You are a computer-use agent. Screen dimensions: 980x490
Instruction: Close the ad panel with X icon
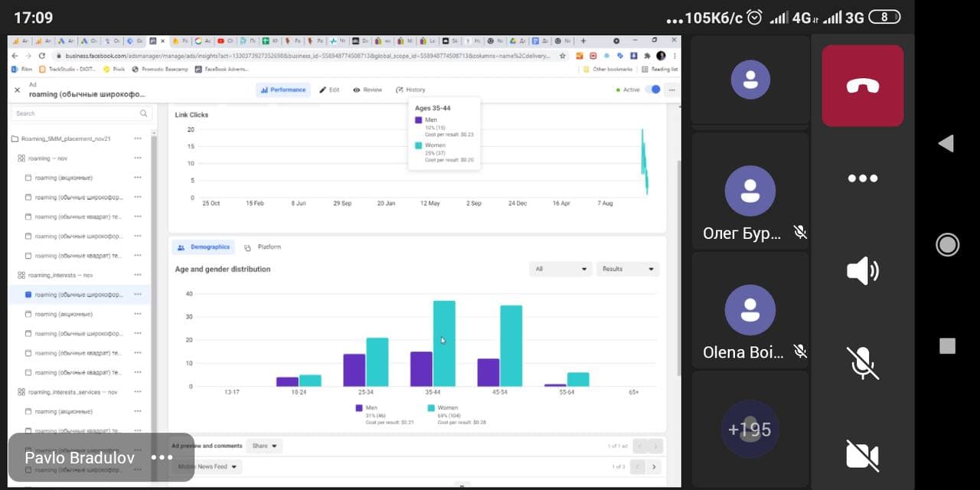[x=17, y=90]
